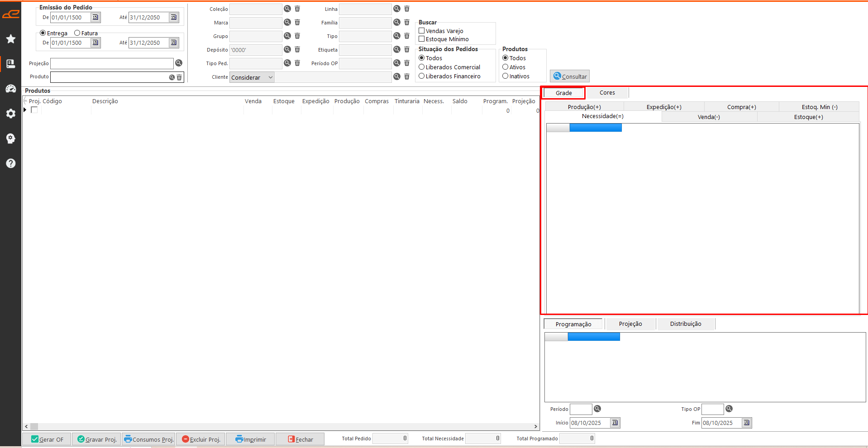Switch to the Cores tab
Screen dimensions: 868x448
click(x=607, y=93)
